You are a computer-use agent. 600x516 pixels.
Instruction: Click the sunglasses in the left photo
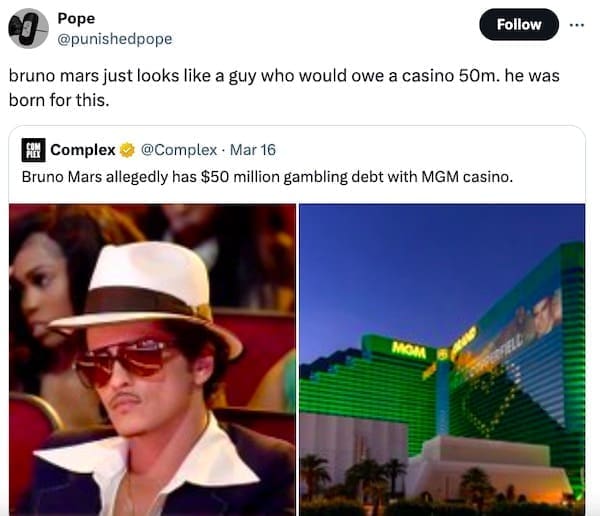124,361
